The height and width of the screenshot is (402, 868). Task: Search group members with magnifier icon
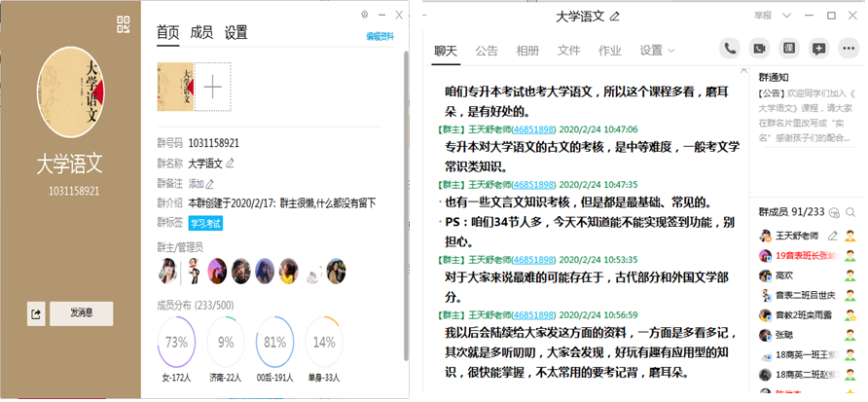(x=850, y=212)
